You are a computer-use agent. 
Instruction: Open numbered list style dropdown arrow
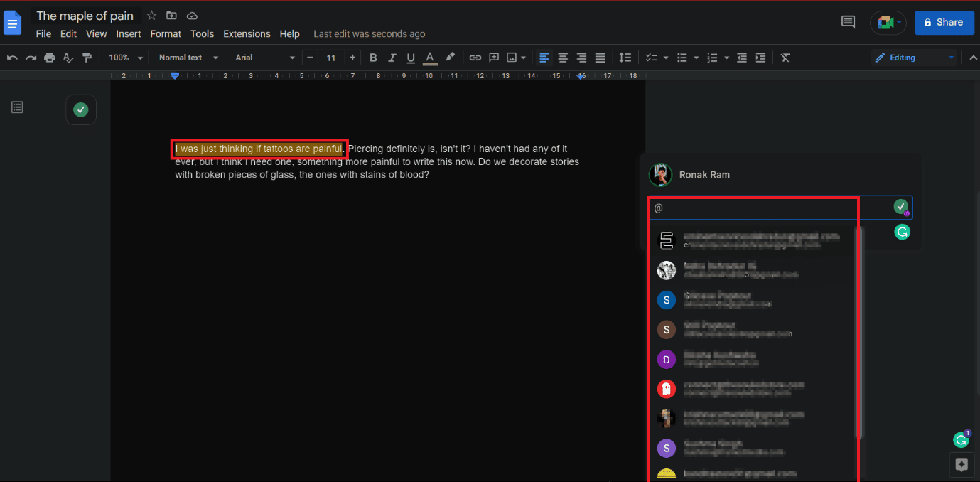(727, 58)
